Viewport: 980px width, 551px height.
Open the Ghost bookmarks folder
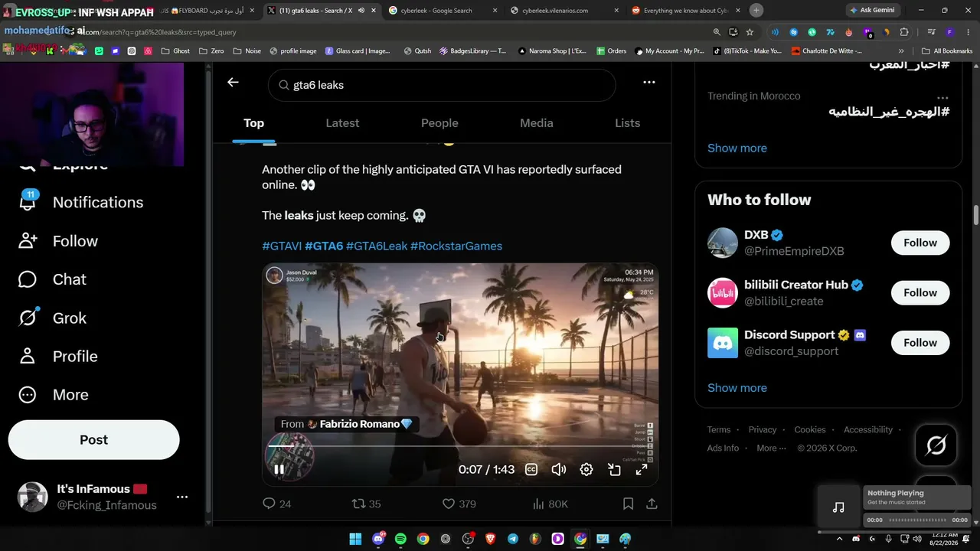point(175,51)
